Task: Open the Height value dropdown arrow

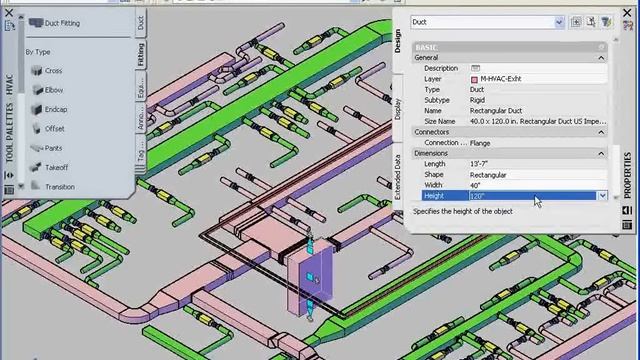Action: pos(602,196)
